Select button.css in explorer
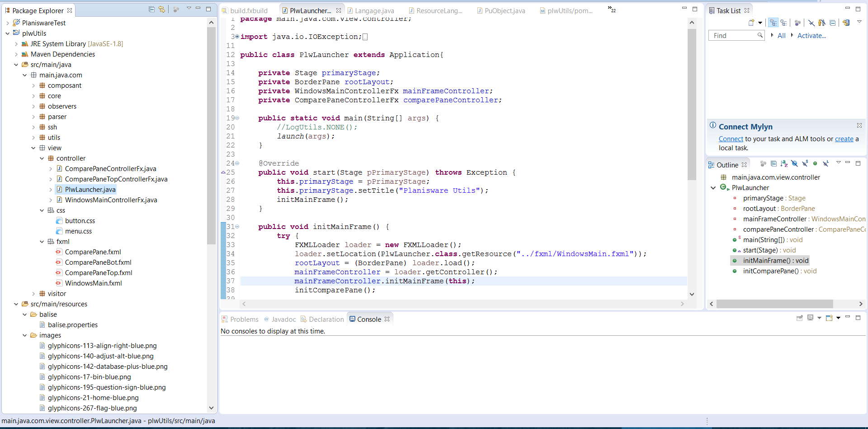 (x=80, y=221)
